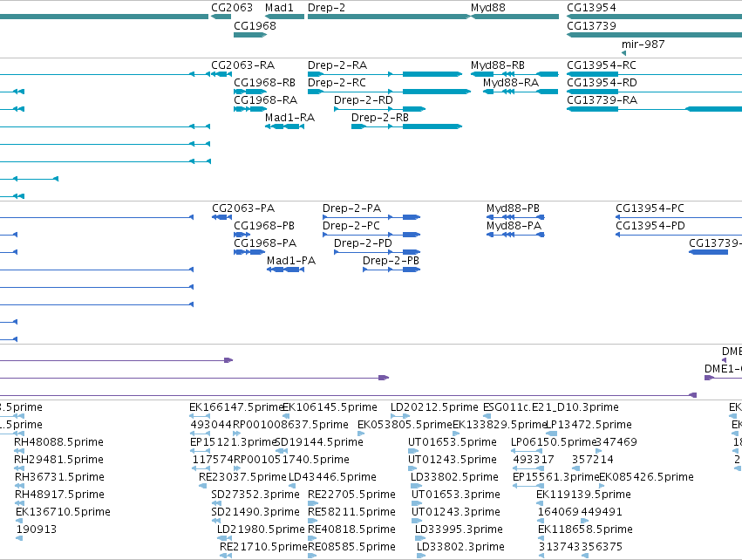Screen dimensions: 742x560
Task: Click the 190913 EST label
Action: click(x=37, y=529)
